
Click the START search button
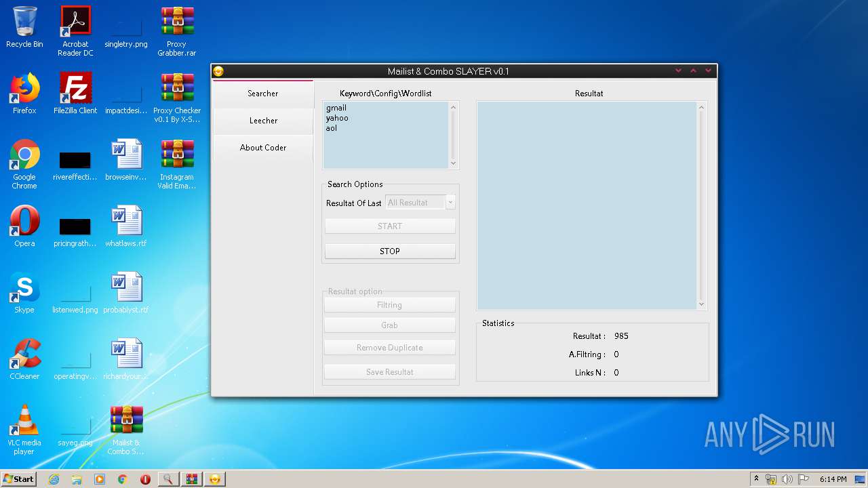click(390, 226)
